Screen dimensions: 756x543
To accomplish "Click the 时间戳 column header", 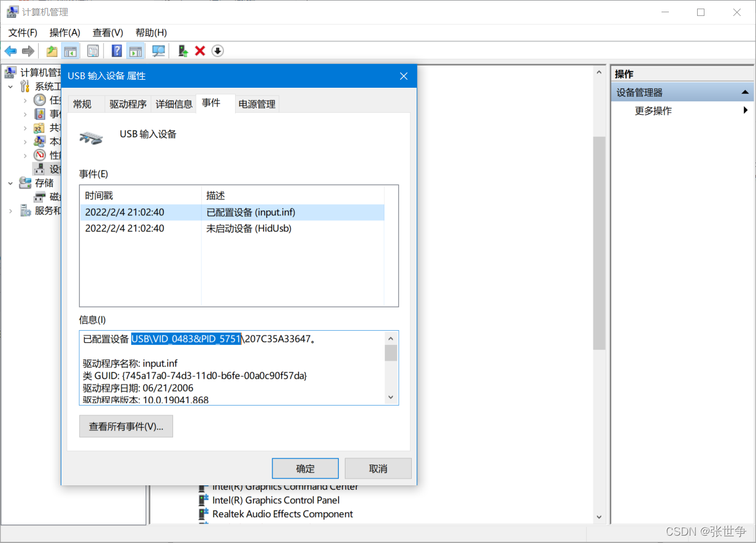I will (141, 196).
